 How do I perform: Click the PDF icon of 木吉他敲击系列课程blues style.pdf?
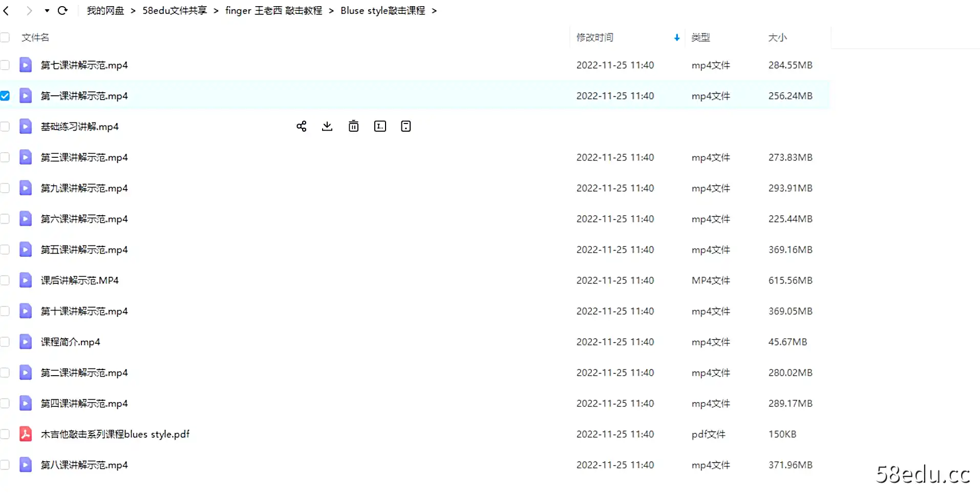(26, 434)
